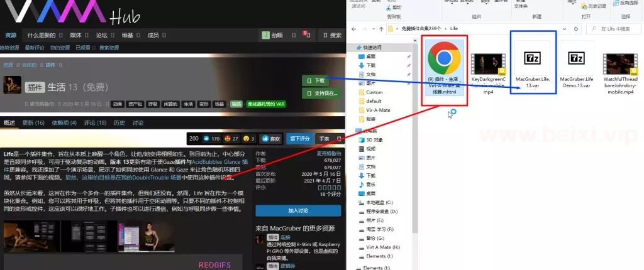Screen dimensions: 644x270
Task: Click the thumbs-up like count 170
Action: click(x=211, y=139)
